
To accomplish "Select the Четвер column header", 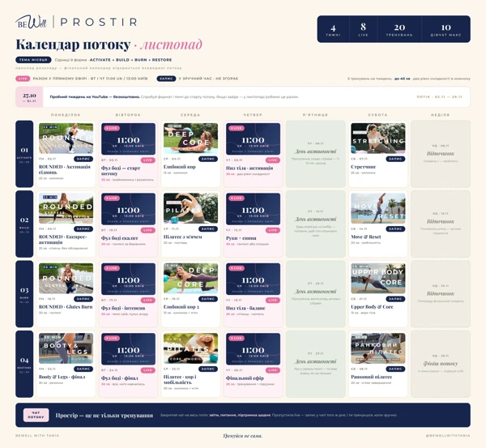I will click(x=253, y=115).
